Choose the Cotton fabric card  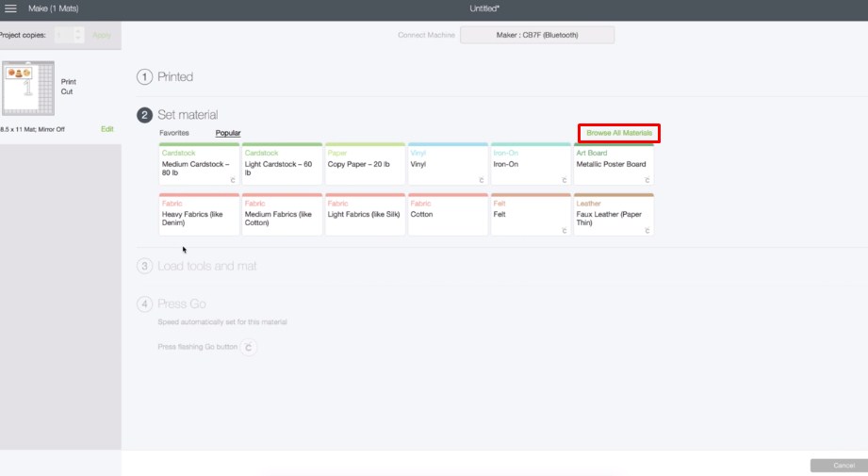448,214
